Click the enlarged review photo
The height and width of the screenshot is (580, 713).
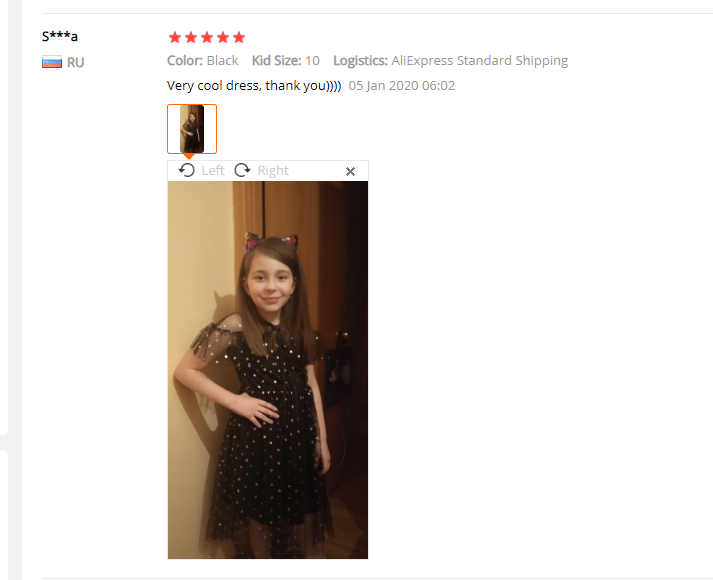pyautogui.click(x=268, y=370)
